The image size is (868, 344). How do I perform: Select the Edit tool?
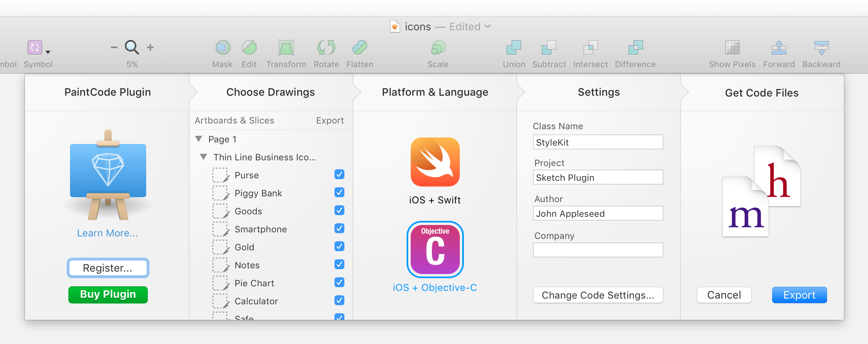click(x=249, y=48)
